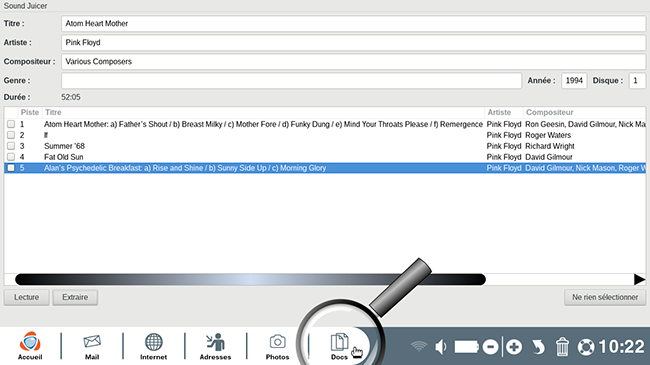Click Pink Floyd artist cell of Summer '68
Screen dimensions: 650x365
(x=504, y=146)
